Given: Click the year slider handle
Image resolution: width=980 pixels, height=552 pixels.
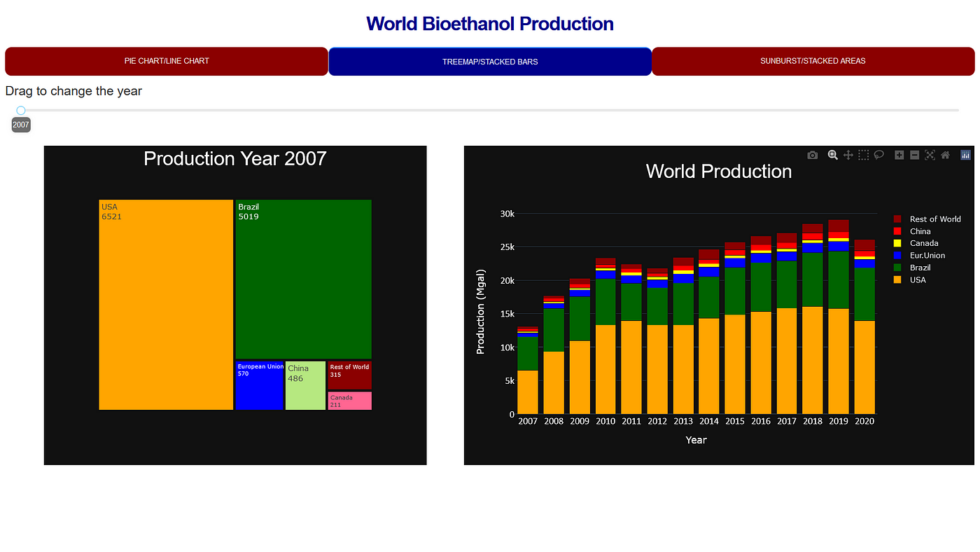Looking at the screenshot, I should click(21, 110).
